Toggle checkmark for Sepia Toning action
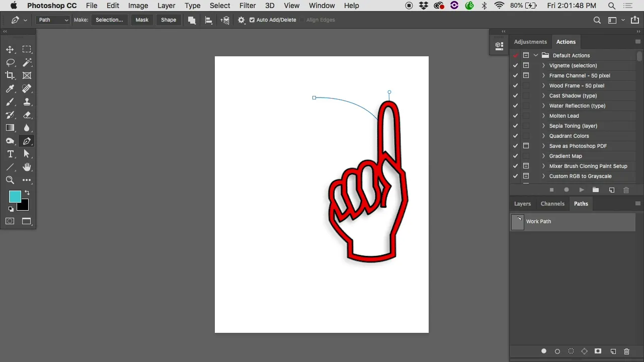Image resolution: width=644 pixels, height=362 pixels. [x=515, y=126]
